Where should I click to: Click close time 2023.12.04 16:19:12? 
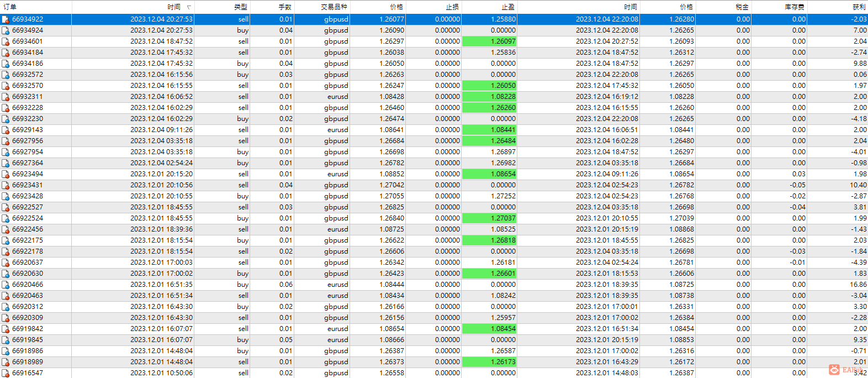[607, 97]
